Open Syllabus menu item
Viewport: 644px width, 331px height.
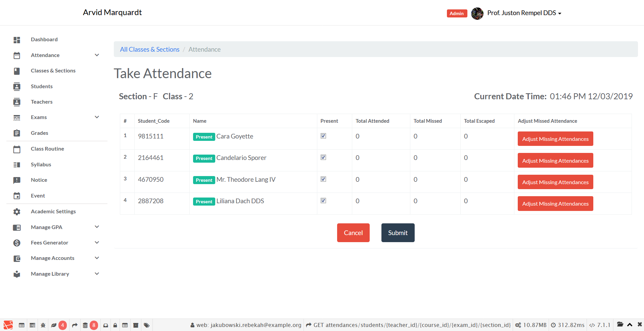pyautogui.click(x=41, y=165)
